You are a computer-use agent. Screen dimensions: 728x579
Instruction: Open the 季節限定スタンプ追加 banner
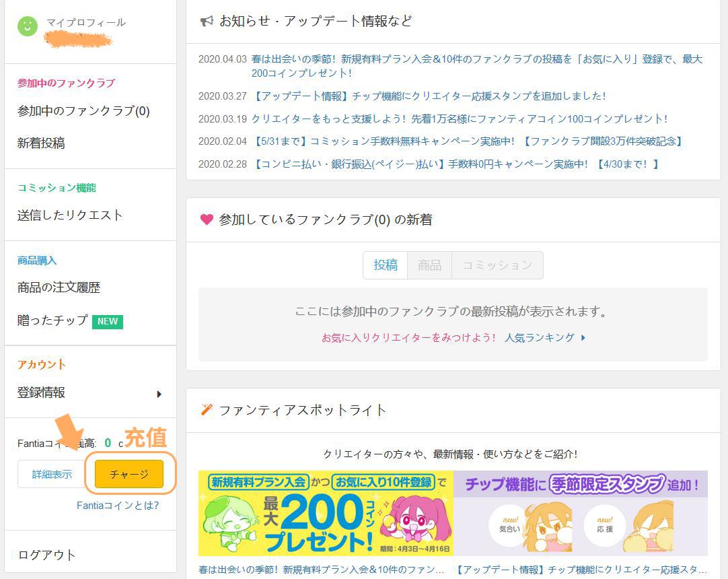point(581,513)
